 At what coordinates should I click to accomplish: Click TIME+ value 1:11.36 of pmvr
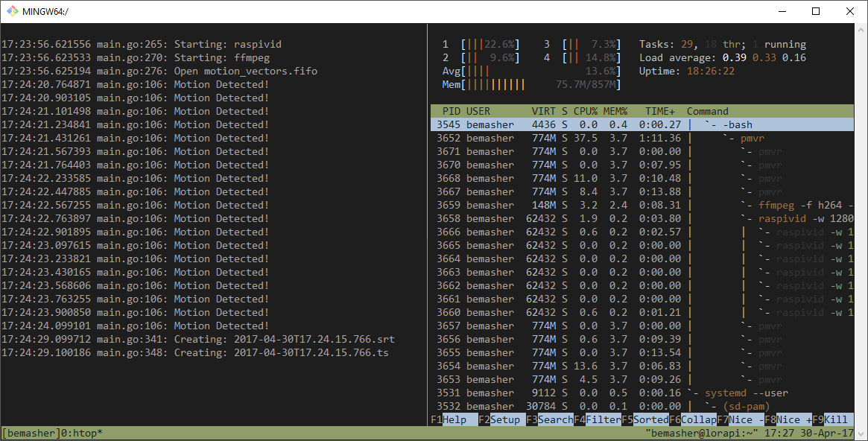coord(660,138)
